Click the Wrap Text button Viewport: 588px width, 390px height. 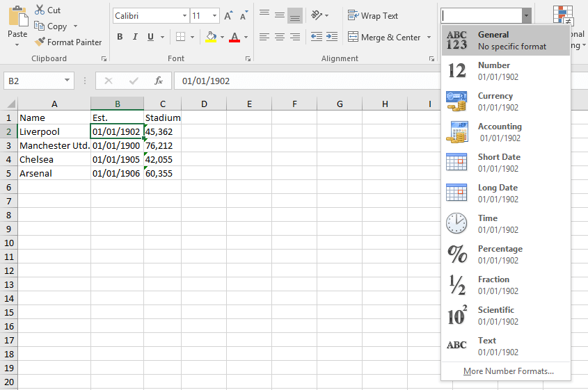(x=373, y=16)
